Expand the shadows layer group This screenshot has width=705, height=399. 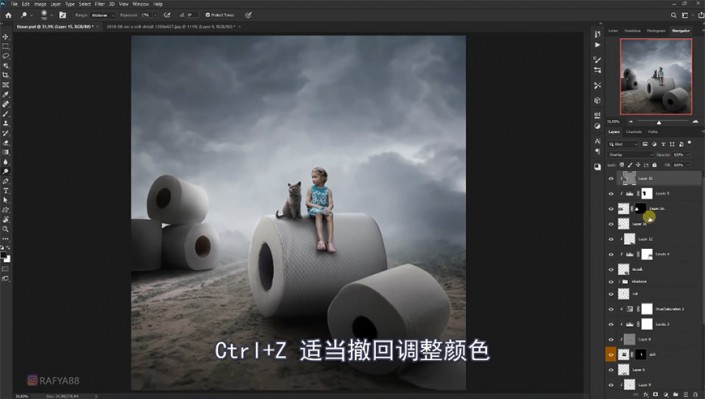(619, 282)
